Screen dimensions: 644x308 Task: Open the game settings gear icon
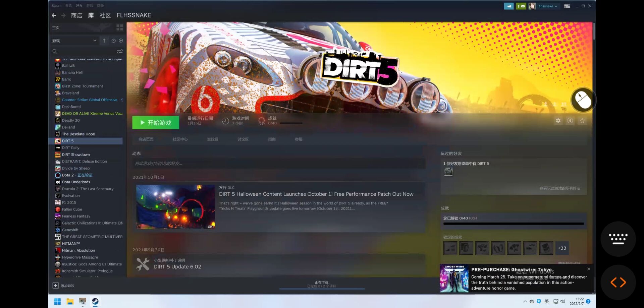click(x=558, y=121)
